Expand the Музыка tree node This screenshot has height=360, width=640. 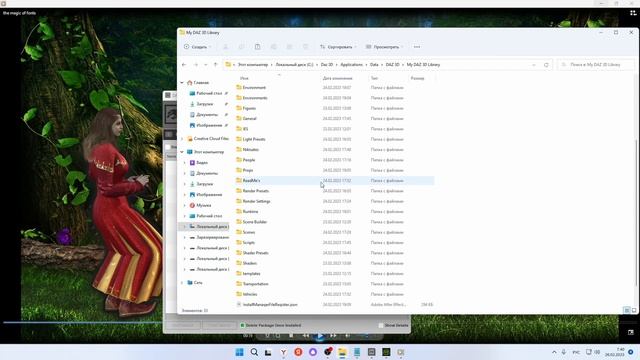[184, 205]
